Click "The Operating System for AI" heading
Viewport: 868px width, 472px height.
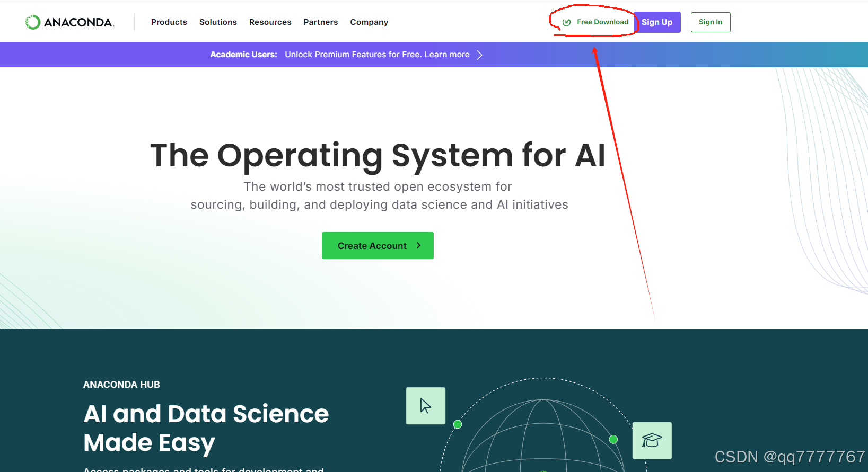(x=378, y=156)
